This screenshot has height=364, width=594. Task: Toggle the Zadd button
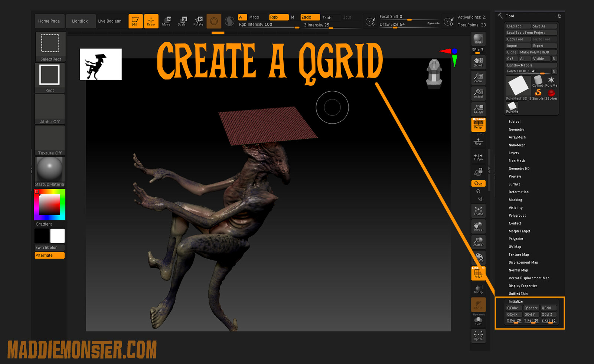click(310, 17)
